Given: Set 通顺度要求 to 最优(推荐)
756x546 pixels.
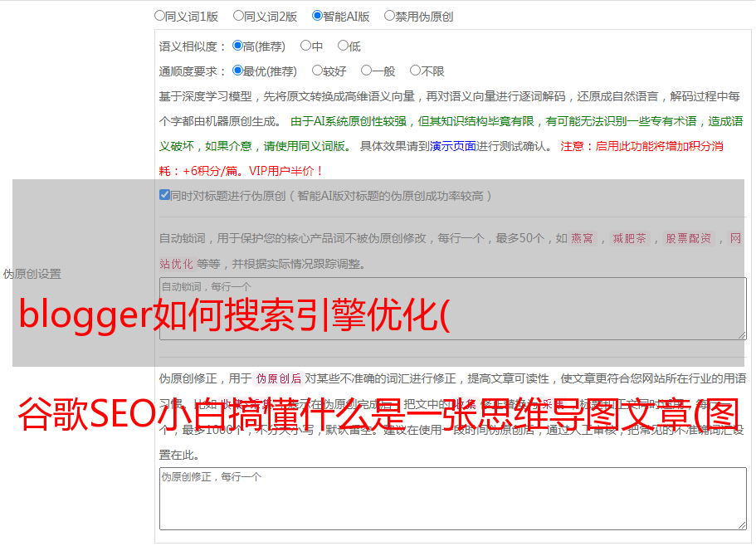Looking at the screenshot, I should tap(237, 71).
